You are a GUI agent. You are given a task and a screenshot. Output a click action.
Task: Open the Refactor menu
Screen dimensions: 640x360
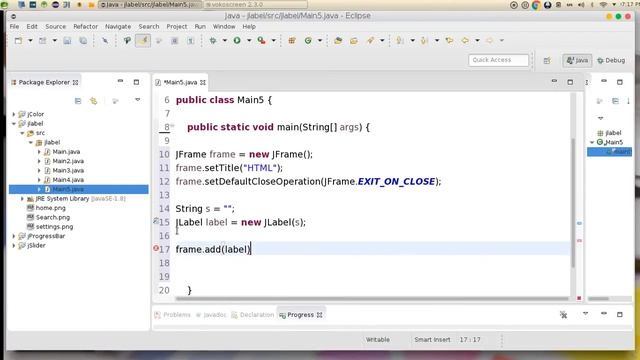coord(85,27)
